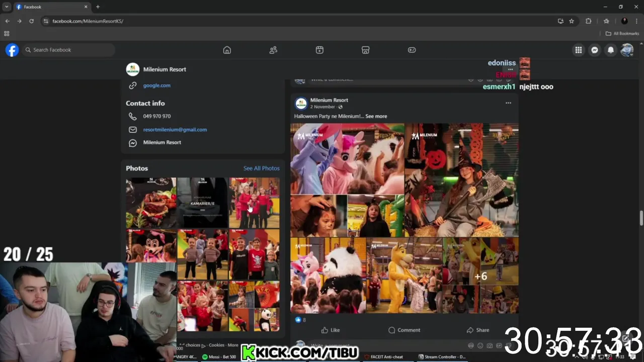The image size is (644, 362).
Task: Open the Notifications bell
Action: pyautogui.click(x=611, y=50)
